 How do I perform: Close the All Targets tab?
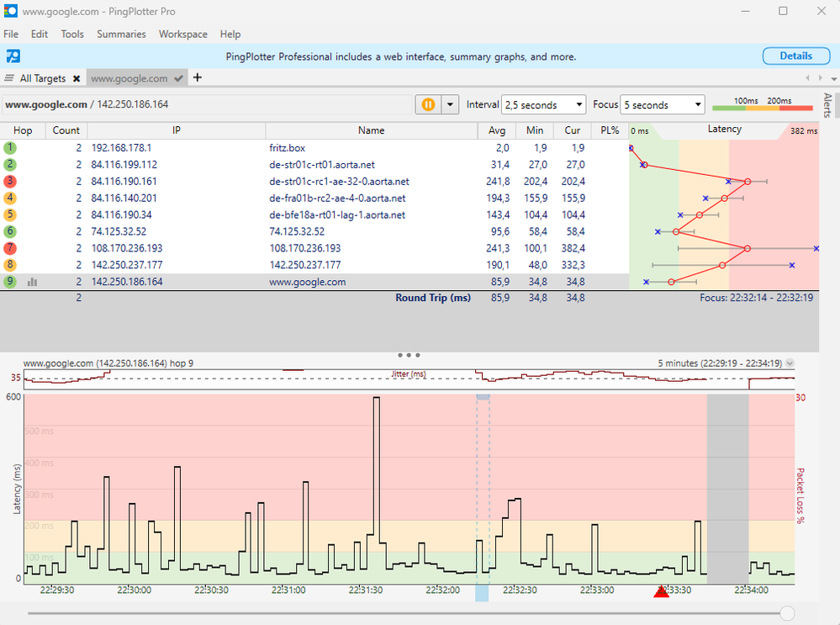(x=76, y=78)
